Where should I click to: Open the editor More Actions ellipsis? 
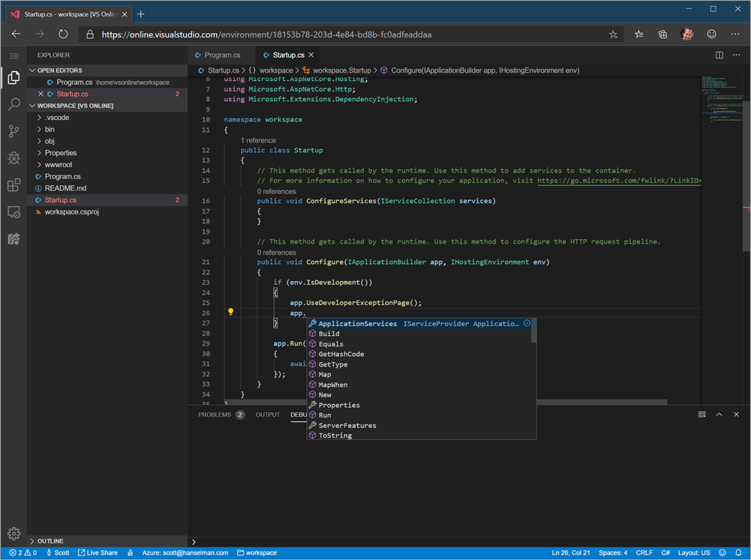pyautogui.click(x=736, y=55)
